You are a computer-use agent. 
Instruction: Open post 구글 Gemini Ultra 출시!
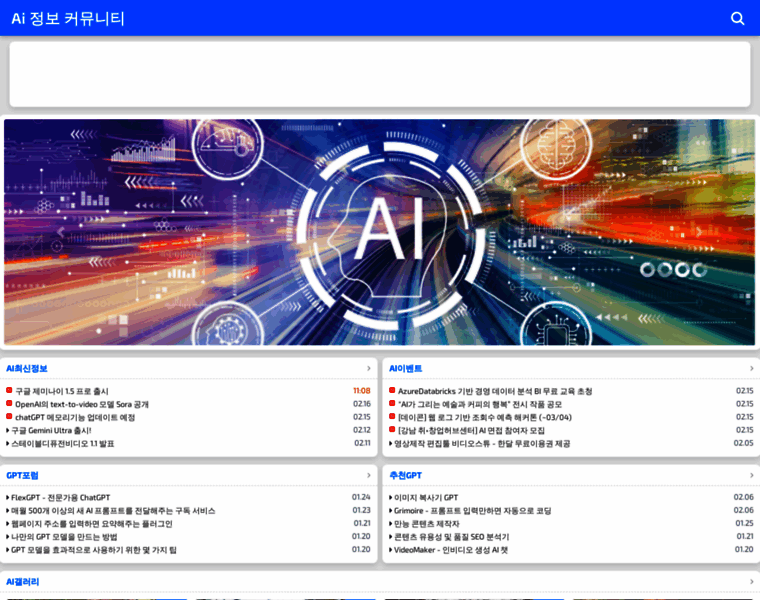51,430
